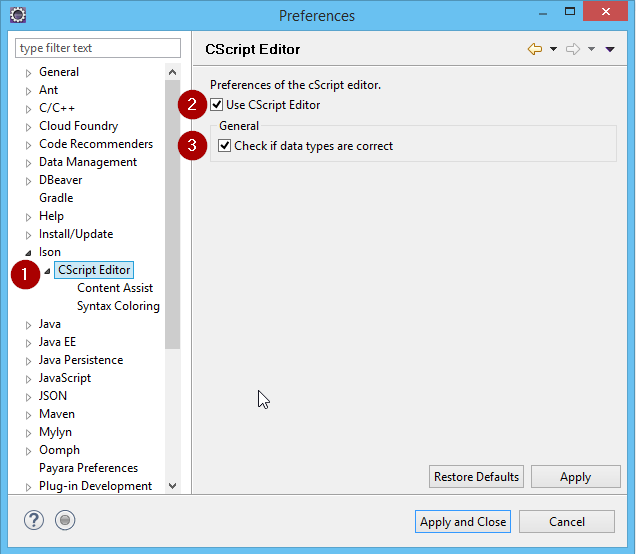Select the Gradle preferences entry

coord(56,198)
